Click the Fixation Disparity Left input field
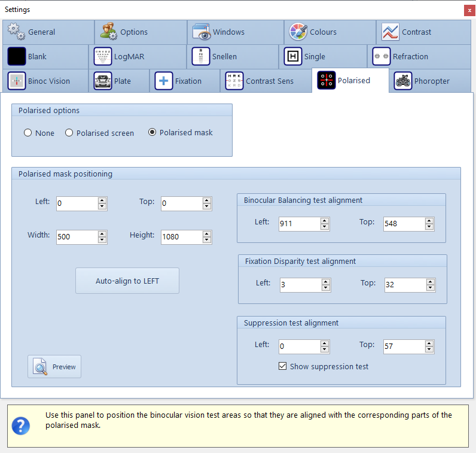The height and width of the screenshot is (453, 476). point(300,285)
